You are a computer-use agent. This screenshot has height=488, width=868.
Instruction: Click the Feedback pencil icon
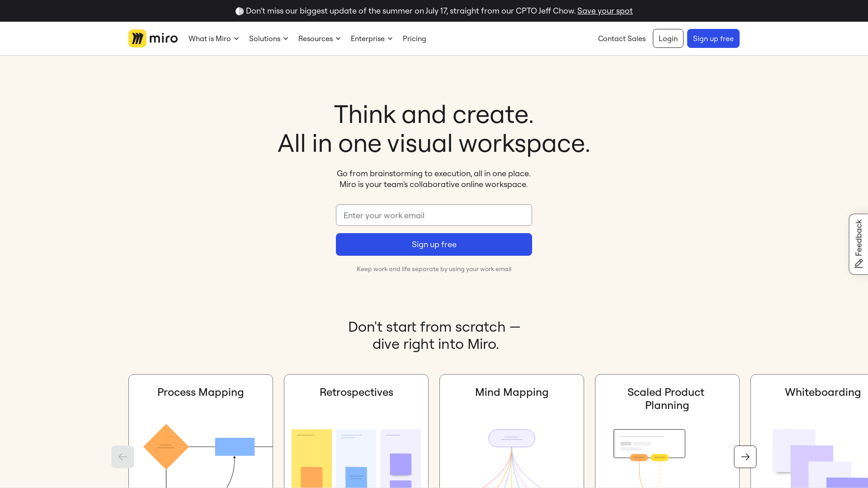pyautogui.click(x=859, y=263)
